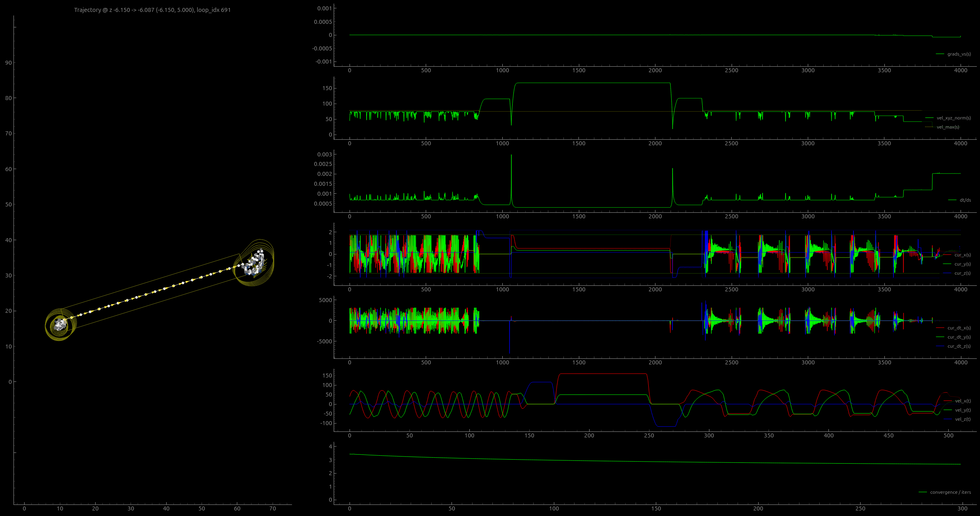Click the left spiral cluster near origin
The height and width of the screenshot is (516, 980).
pos(60,325)
